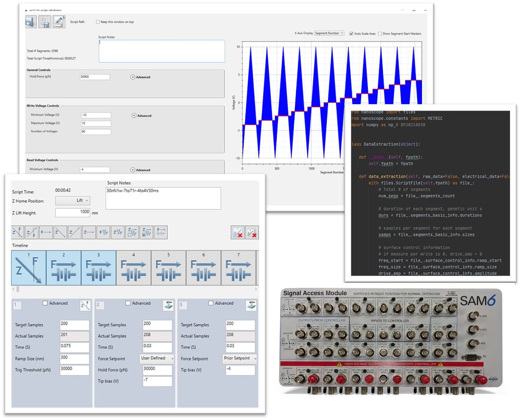Select the Z ramp down segment tool
Image resolution: width=521 pixels, height=420 pixels.
[x=61, y=232]
